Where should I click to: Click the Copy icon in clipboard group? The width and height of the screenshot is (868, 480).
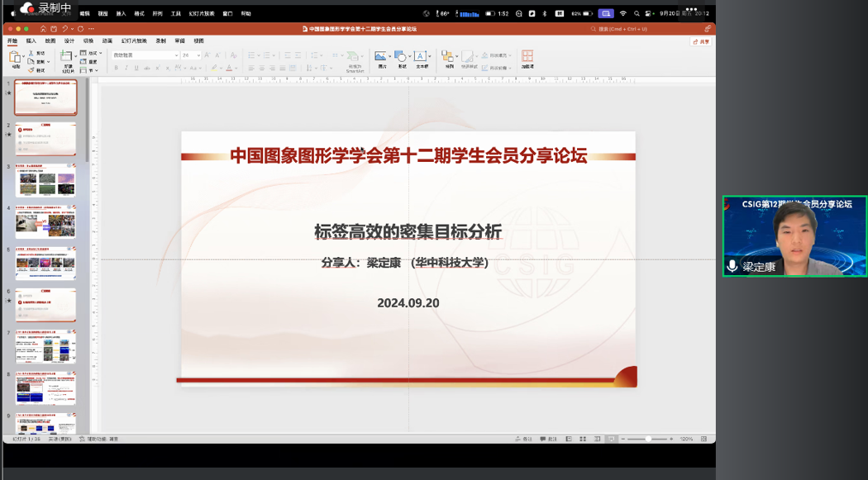tap(31, 61)
